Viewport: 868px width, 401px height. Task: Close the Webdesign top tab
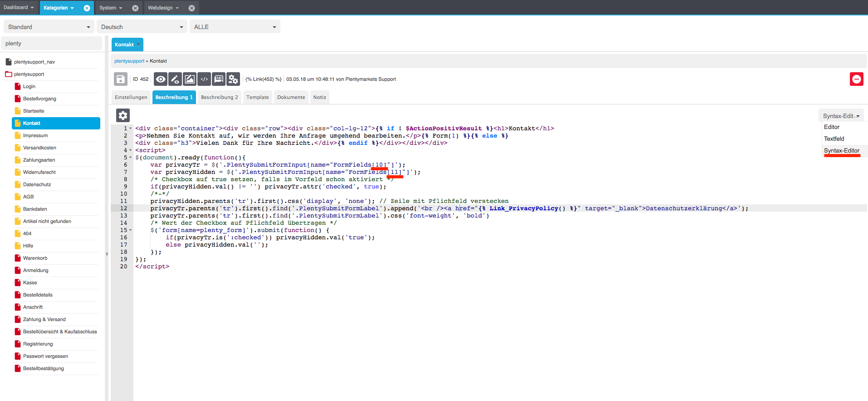point(191,8)
